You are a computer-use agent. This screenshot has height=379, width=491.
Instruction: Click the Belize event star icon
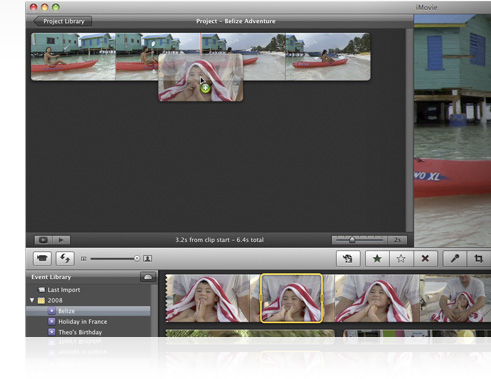click(x=52, y=311)
